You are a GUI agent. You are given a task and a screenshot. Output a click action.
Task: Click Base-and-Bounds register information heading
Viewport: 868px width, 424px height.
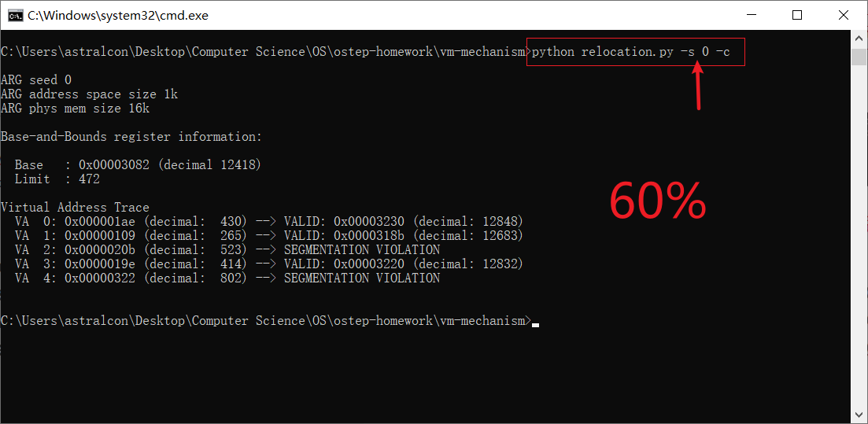click(x=131, y=137)
